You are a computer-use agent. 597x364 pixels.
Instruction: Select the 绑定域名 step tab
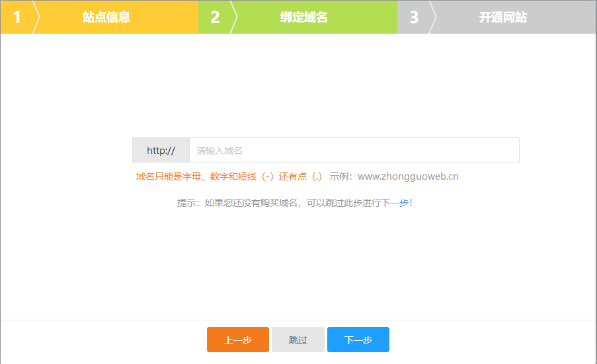[303, 17]
